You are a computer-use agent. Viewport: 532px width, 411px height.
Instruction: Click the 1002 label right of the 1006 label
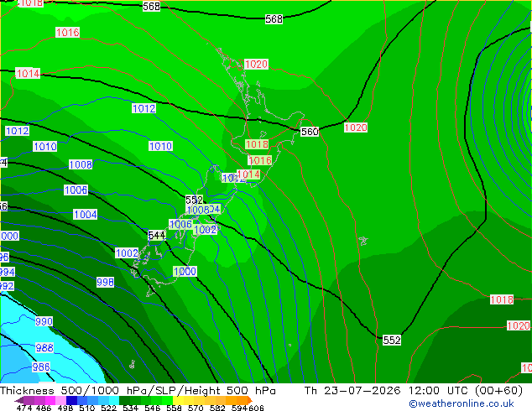pyautogui.click(x=206, y=230)
